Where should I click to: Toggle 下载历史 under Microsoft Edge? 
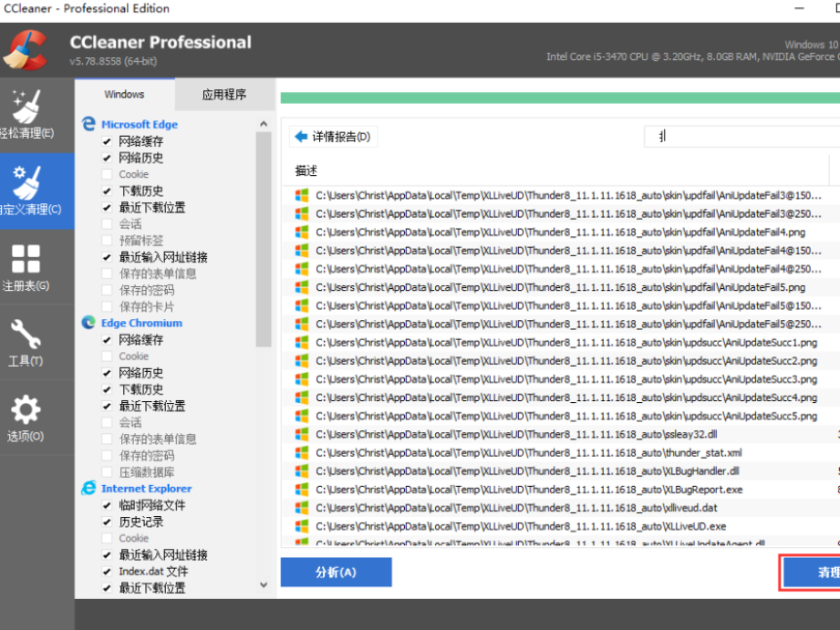(107, 191)
